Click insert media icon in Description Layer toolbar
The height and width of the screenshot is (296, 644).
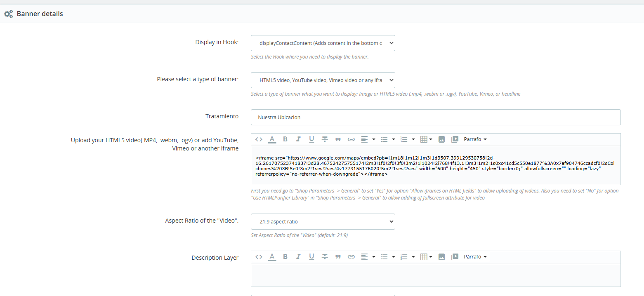(x=455, y=257)
